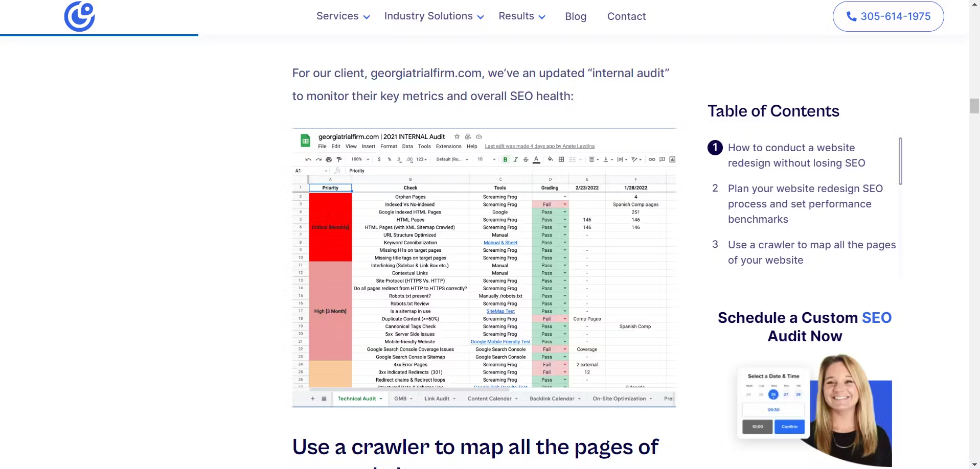Open the vertical align dropdown

pos(608,159)
